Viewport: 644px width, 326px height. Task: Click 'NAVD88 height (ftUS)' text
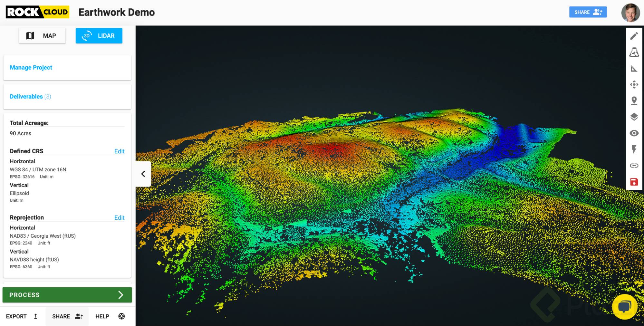[x=34, y=260]
